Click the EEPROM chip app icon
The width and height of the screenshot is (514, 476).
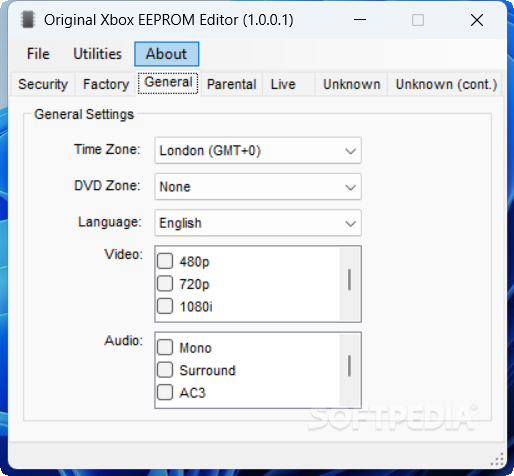pos(28,20)
